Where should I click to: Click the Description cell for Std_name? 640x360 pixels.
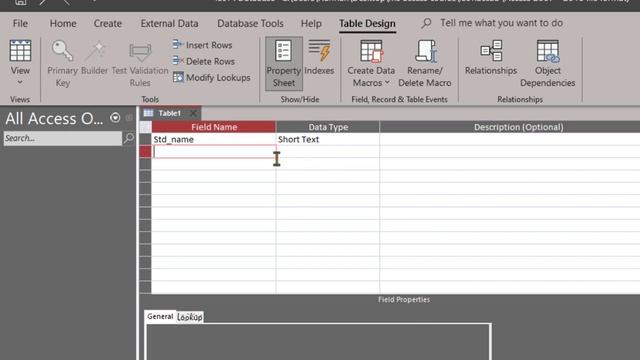(x=510, y=139)
